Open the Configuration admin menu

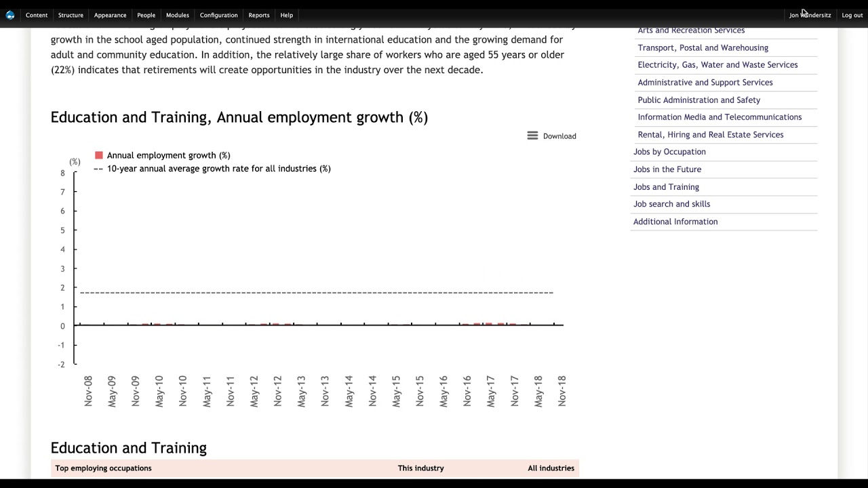pos(218,15)
